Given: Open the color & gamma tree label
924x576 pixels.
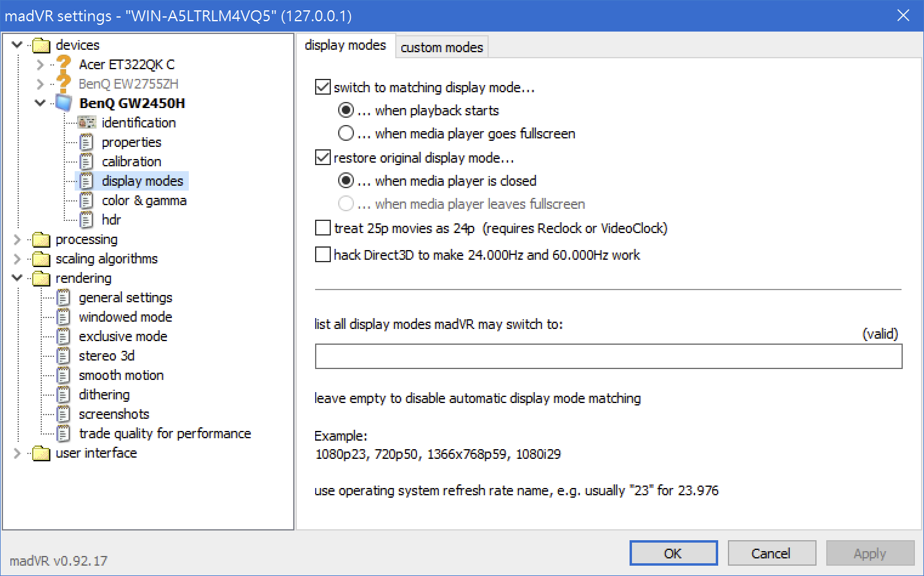Looking at the screenshot, I should click(144, 200).
